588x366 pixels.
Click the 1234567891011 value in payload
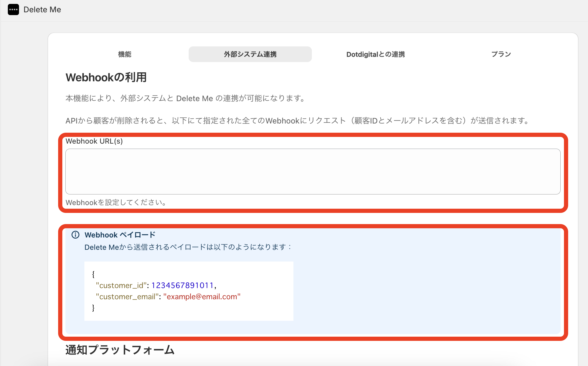182,285
